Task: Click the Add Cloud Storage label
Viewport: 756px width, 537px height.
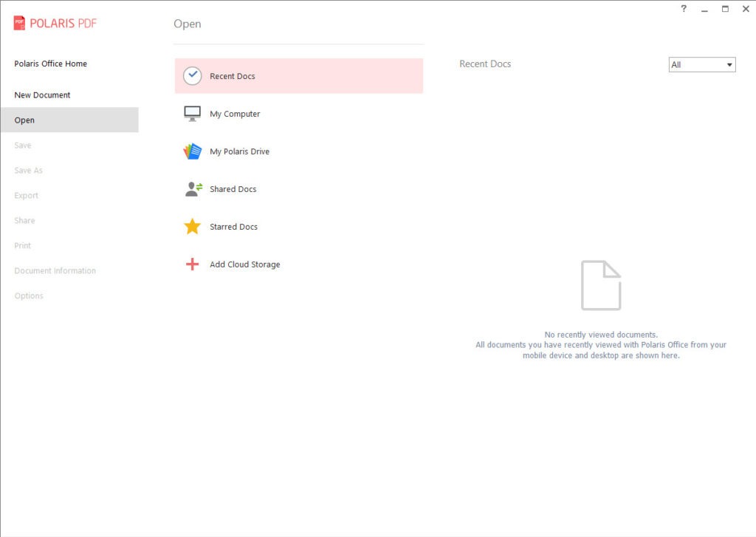Action: (x=245, y=264)
